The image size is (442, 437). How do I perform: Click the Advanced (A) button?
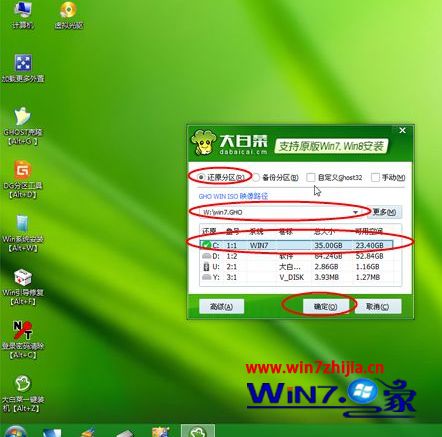pyautogui.click(x=221, y=306)
